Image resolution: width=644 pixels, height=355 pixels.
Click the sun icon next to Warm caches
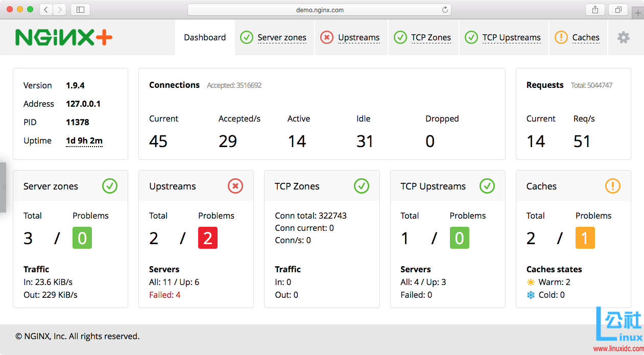point(531,282)
